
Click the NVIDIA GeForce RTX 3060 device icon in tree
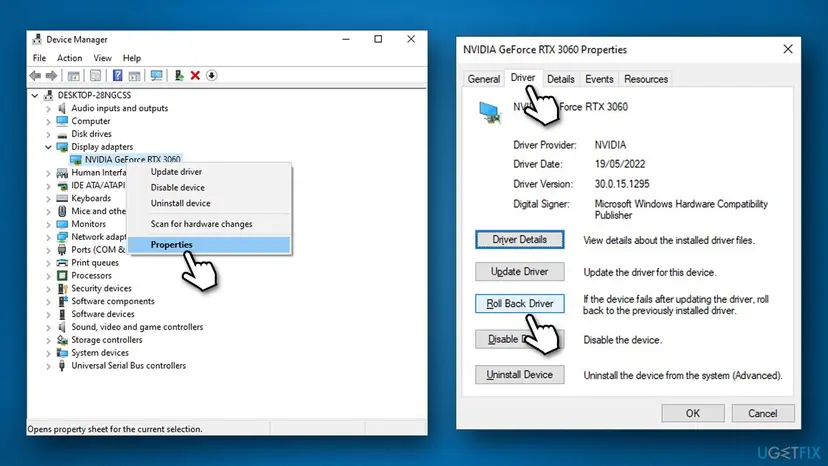(76, 160)
